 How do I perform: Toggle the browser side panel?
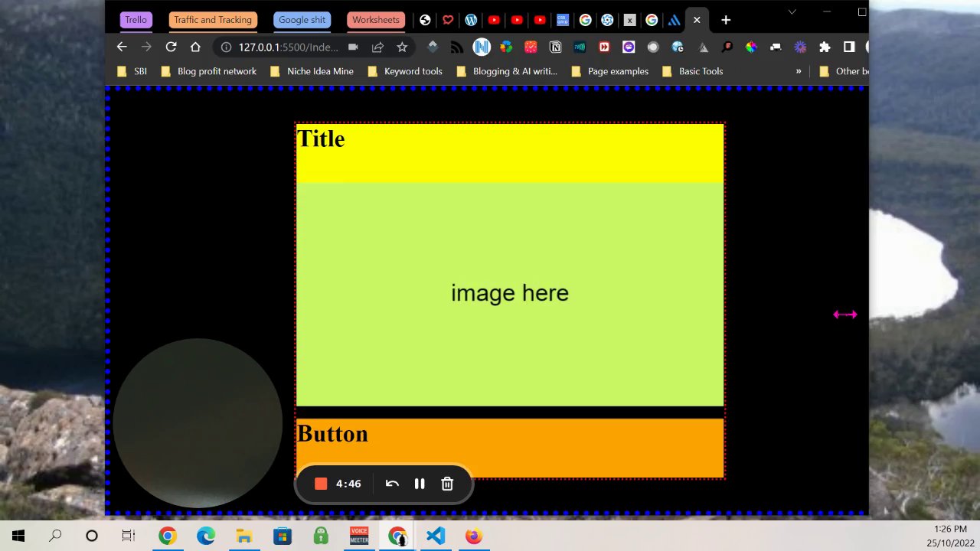coord(848,47)
